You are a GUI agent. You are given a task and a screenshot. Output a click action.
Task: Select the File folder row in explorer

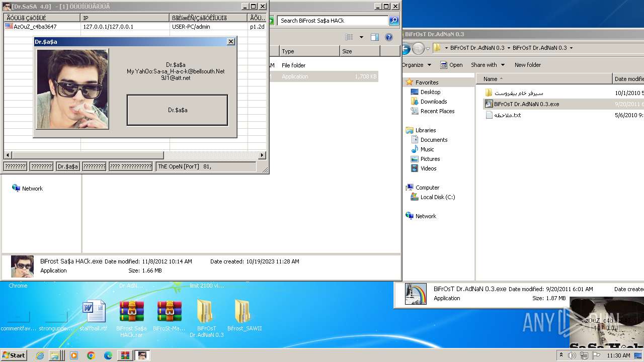324,65
